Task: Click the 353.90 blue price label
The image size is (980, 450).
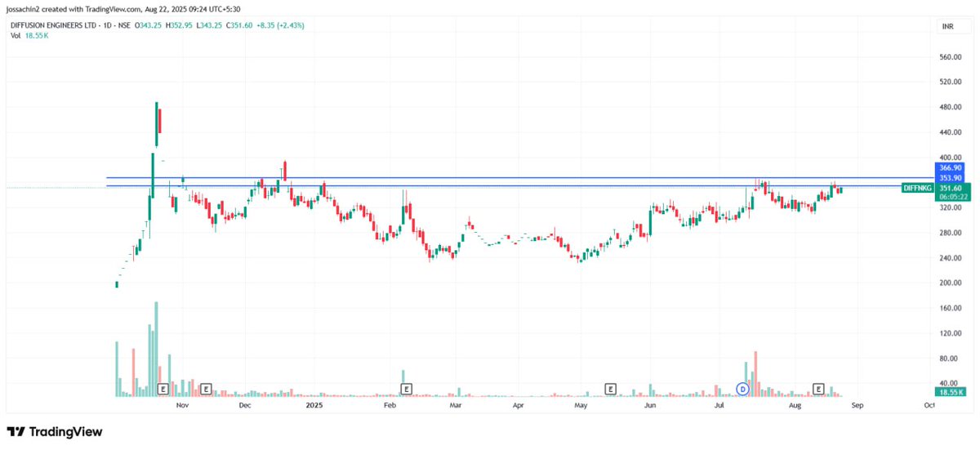Action: [950, 177]
